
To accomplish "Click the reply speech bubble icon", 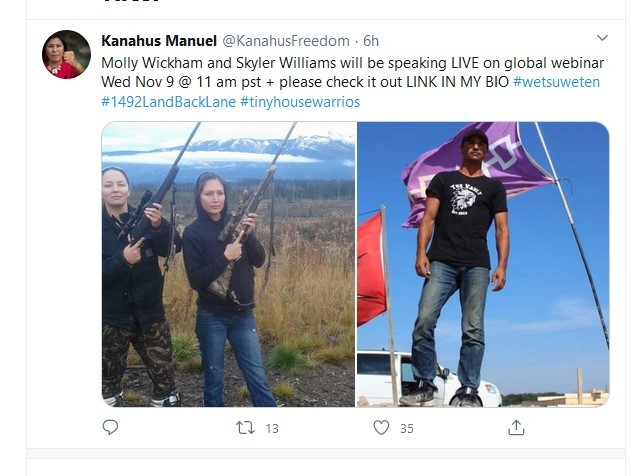I will 110,427.
